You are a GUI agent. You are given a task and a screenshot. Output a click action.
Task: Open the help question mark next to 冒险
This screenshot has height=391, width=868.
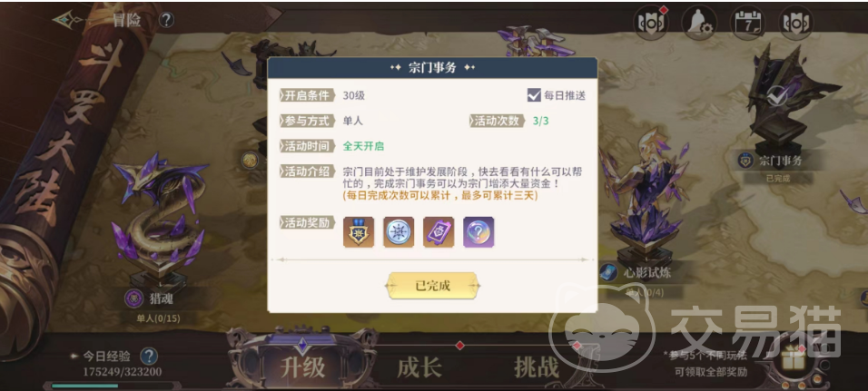[166, 21]
